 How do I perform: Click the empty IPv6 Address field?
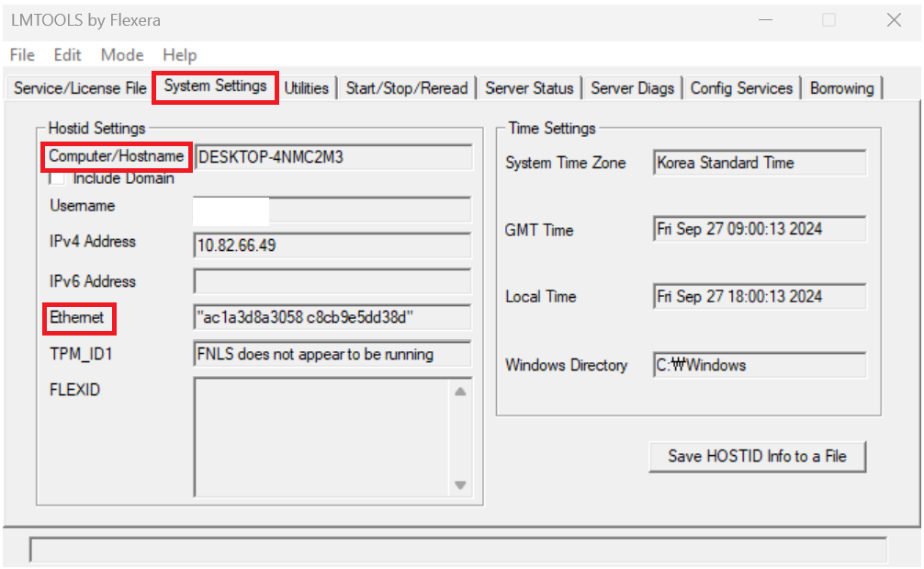coord(332,281)
